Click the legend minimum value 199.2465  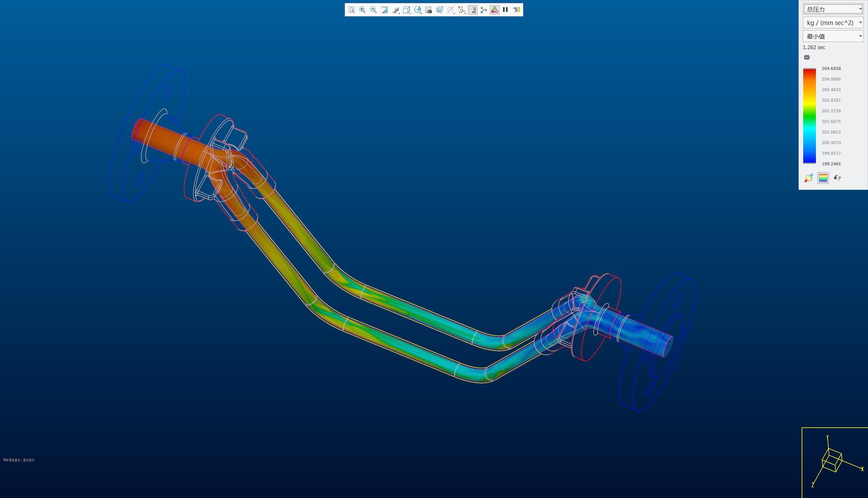(x=831, y=164)
